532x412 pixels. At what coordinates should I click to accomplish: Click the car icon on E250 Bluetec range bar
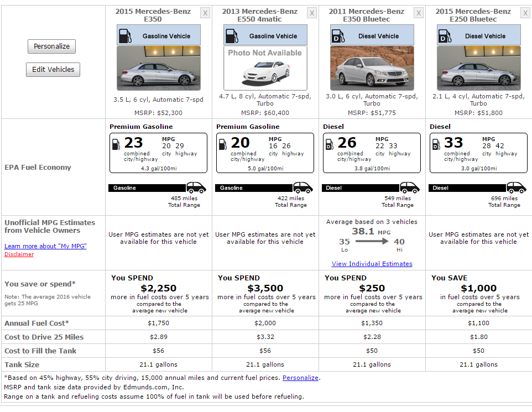[516, 187]
